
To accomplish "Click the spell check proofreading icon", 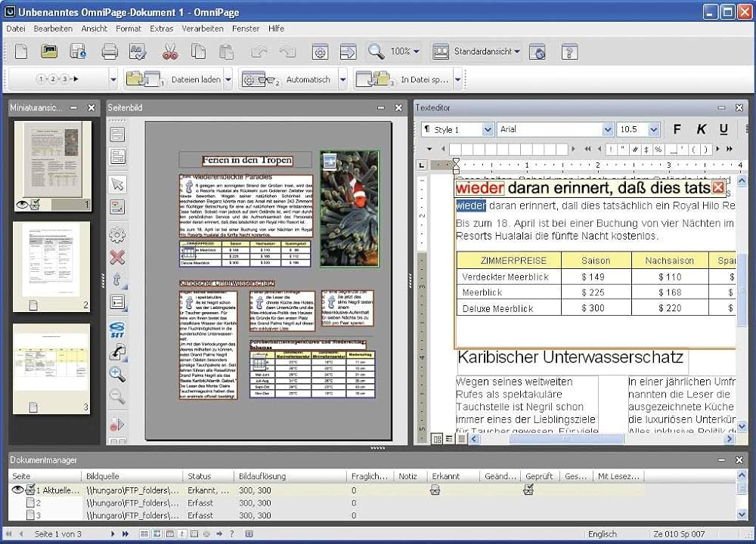I will coord(138,51).
